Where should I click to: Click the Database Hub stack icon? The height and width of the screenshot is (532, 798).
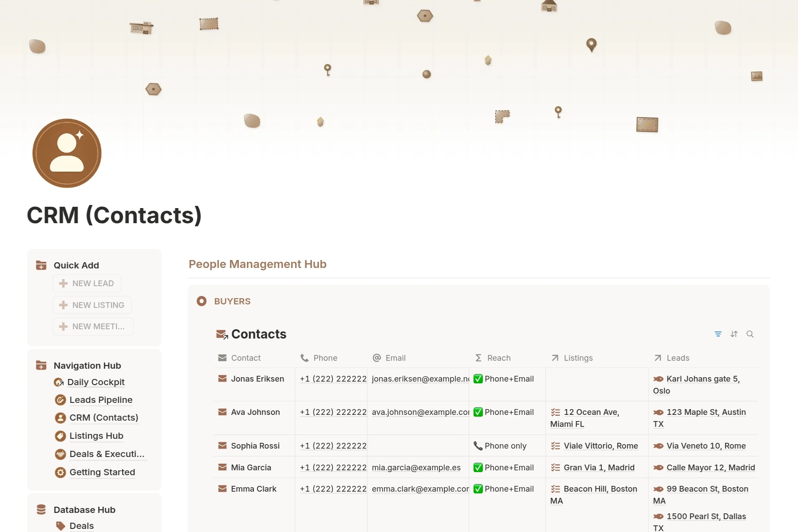point(41,510)
